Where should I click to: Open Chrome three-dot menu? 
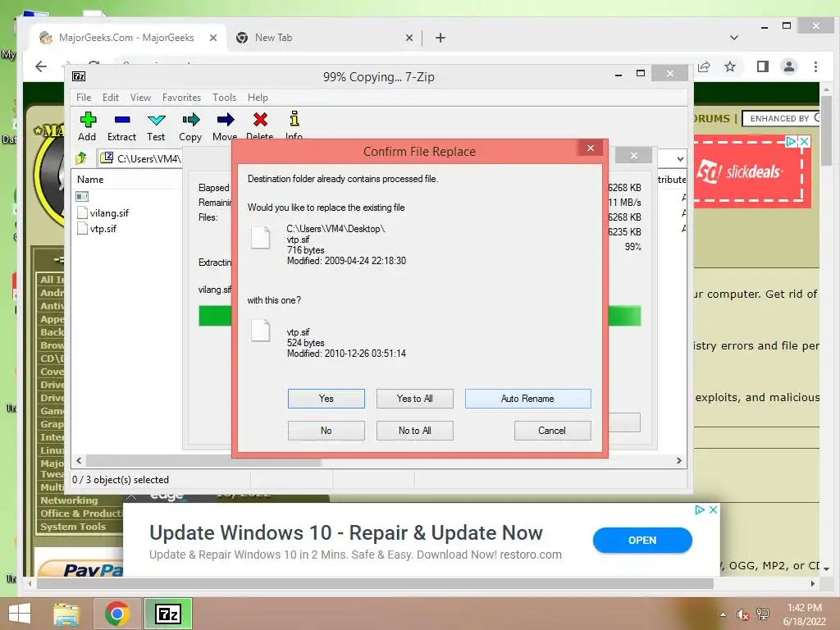click(815, 66)
